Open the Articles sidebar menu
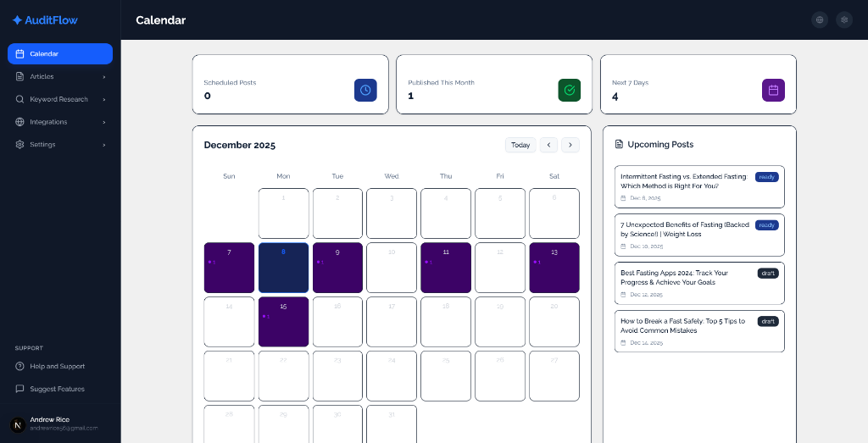 [x=60, y=76]
